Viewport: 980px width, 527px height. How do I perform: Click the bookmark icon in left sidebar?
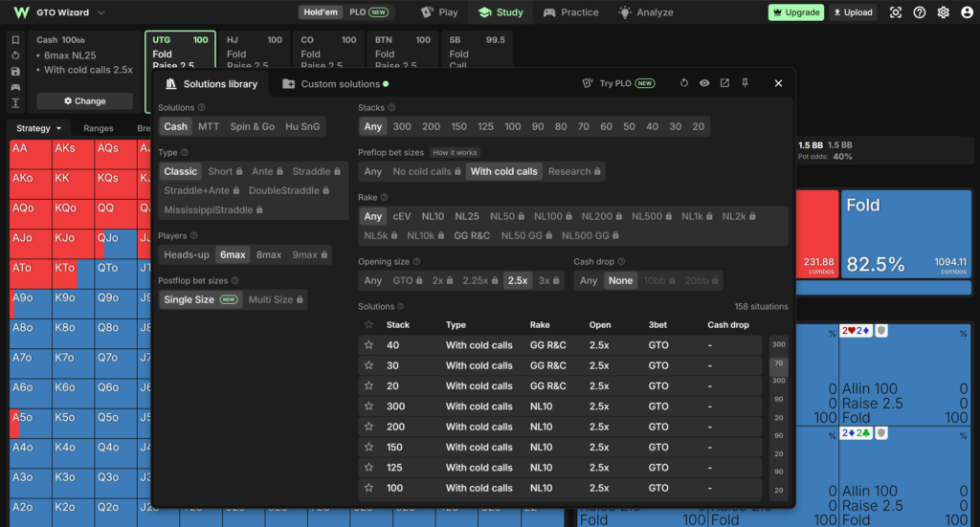point(15,40)
